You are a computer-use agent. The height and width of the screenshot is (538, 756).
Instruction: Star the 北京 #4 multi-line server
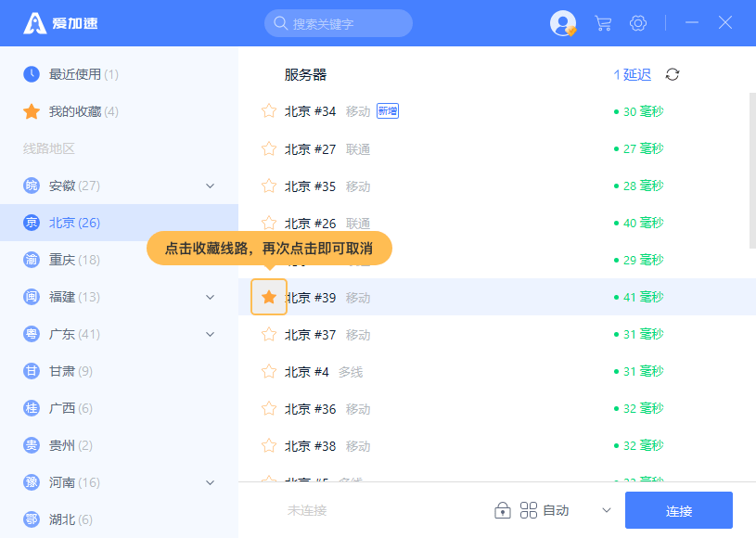[269, 371]
